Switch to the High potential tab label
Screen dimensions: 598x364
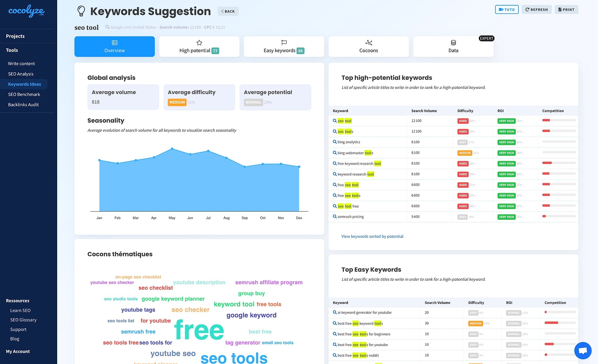tap(195, 50)
